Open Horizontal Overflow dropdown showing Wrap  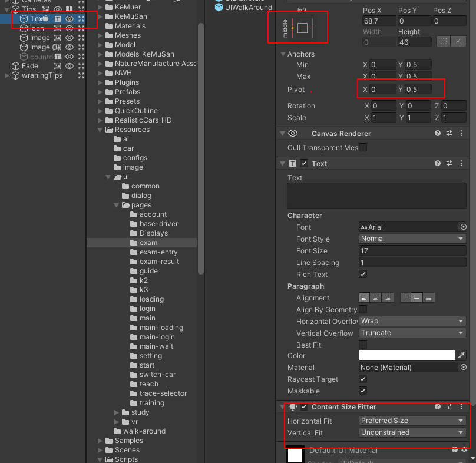click(412, 321)
